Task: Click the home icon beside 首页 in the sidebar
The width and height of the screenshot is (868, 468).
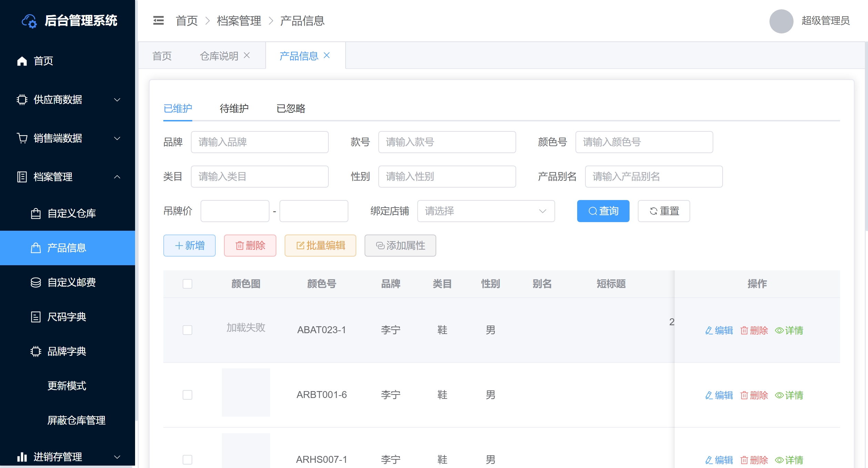Action: [22, 61]
